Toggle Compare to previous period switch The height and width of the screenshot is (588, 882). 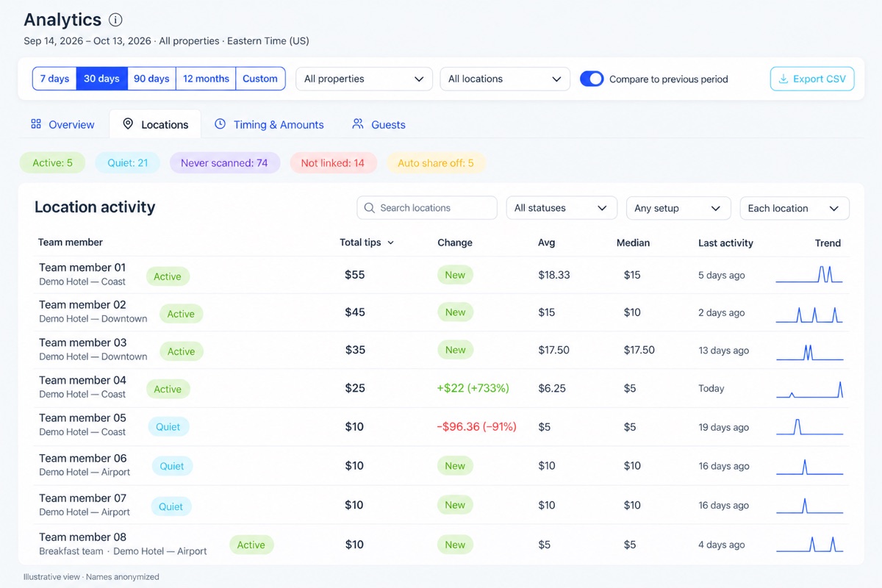click(592, 79)
